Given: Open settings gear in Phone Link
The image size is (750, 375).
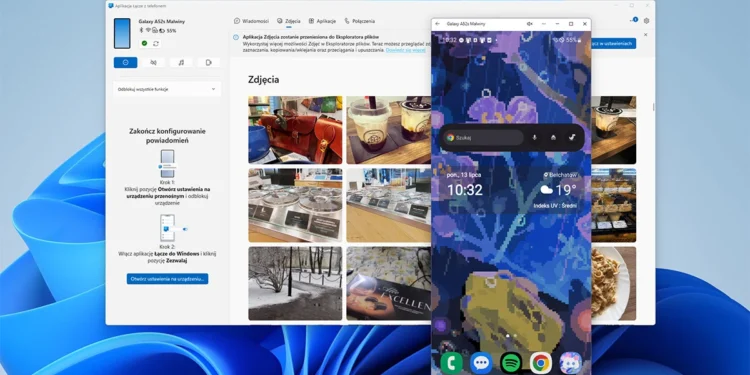Looking at the screenshot, I should pyautogui.click(x=647, y=21).
